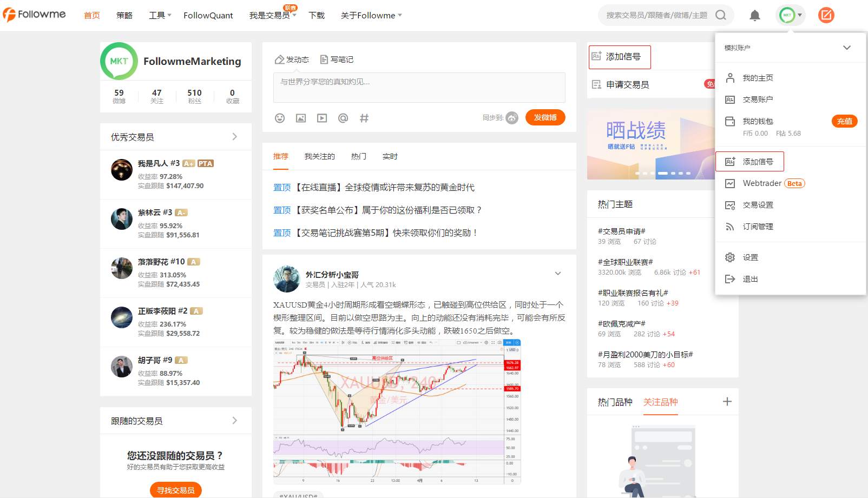Click the search magnifier icon
The height and width of the screenshot is (498, 868).
721,15
